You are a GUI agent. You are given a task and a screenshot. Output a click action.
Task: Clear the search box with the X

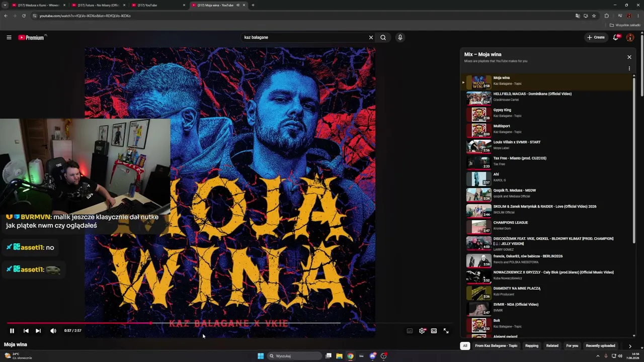tap(371, 37)
